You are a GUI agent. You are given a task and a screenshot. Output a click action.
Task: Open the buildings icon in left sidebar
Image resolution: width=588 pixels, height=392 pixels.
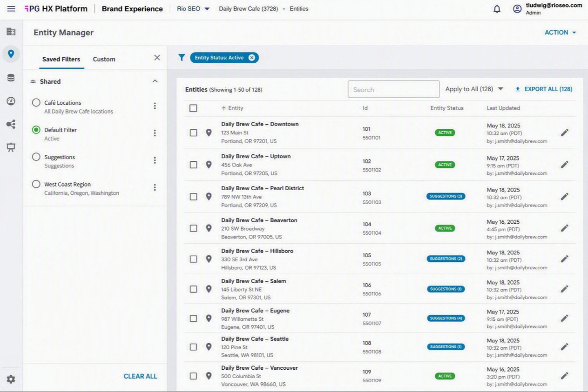click(x=11, y=32)
